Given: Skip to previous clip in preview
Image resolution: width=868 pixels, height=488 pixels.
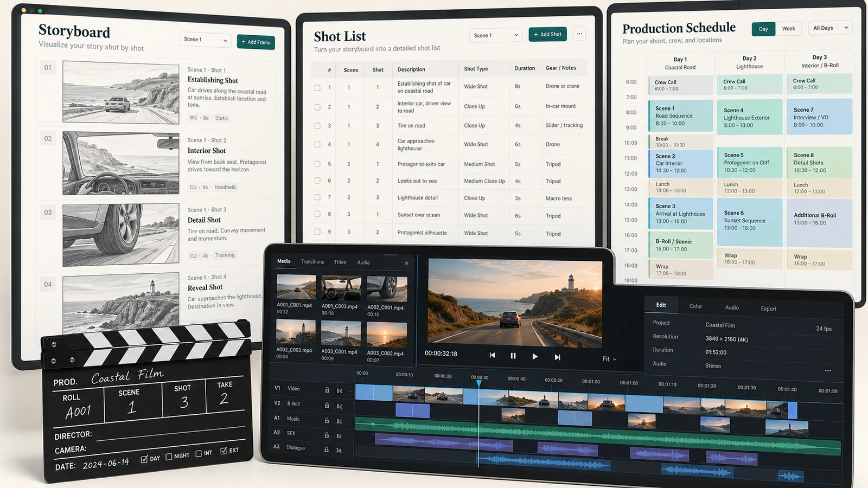Looking at the screenshot, I should [492, 355].
